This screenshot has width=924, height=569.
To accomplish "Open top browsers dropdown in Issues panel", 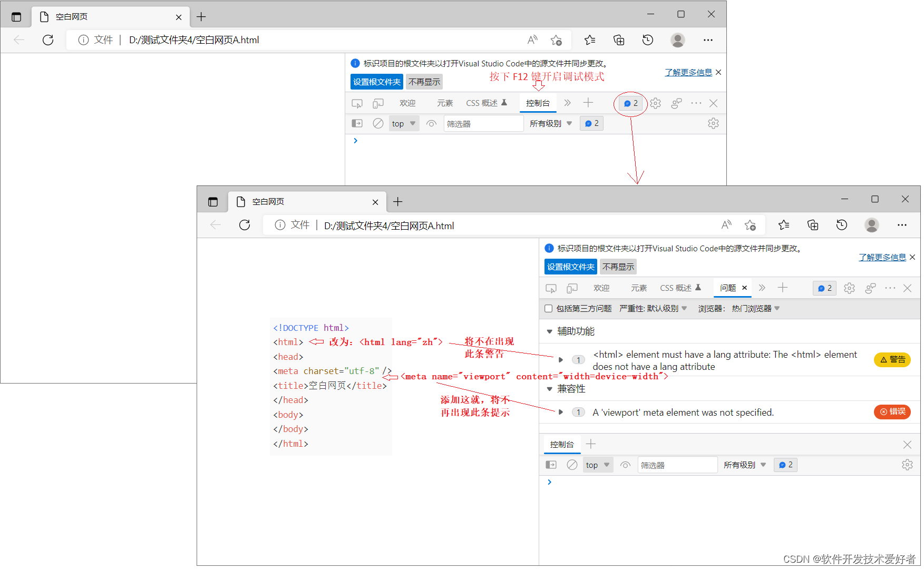I will click(x=755, y=309).
